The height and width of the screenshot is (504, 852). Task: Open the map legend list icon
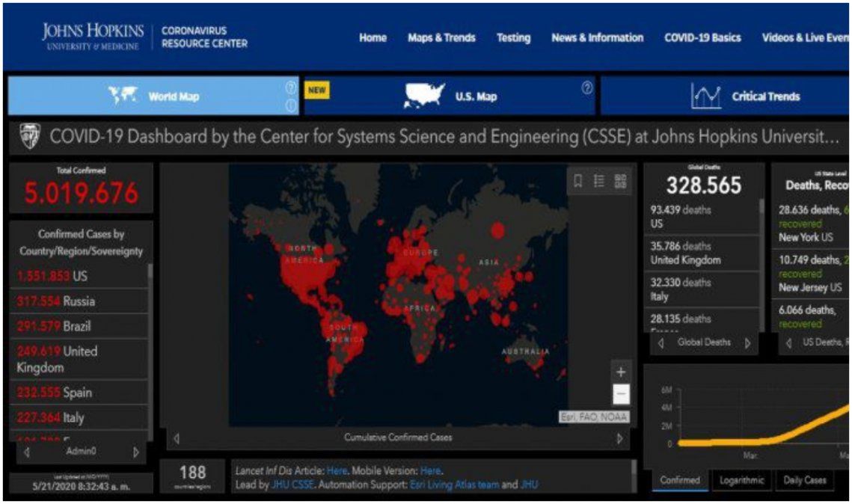click(599, 181)
